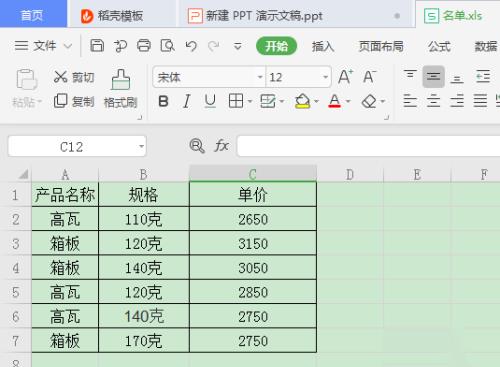Click the 复制 copy button
This screenshot has width=500, height=367.
tap(74, 101)
